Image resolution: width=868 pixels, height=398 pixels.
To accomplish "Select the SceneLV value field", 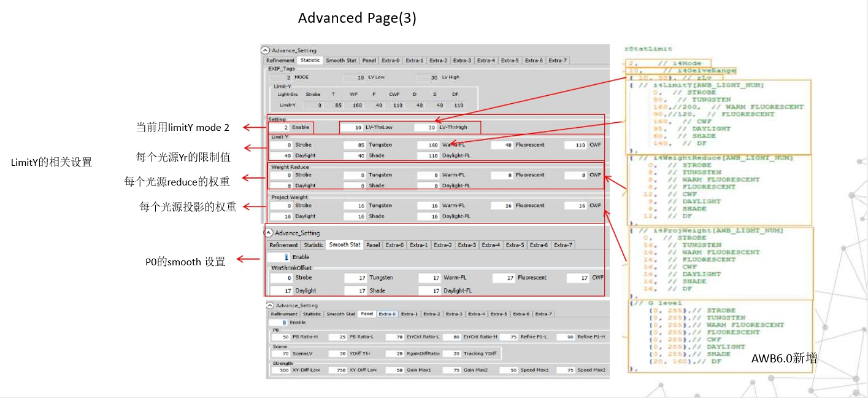I will click(x=280, y=354).
